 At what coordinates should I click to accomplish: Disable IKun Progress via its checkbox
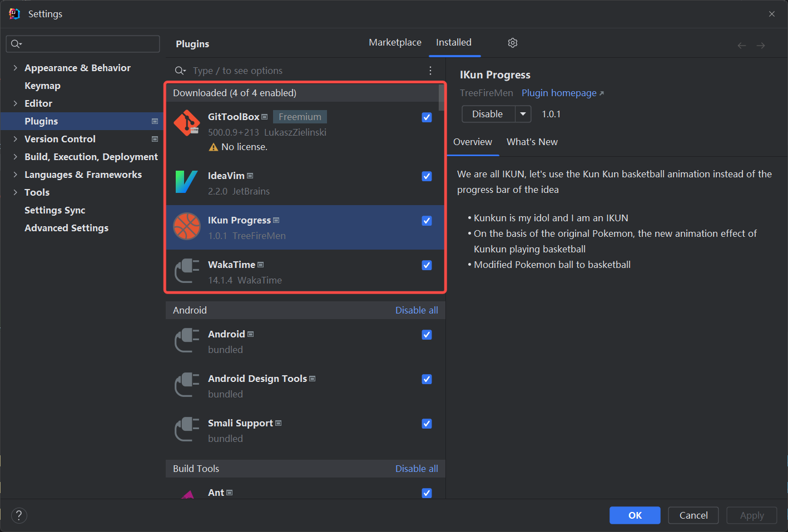tap(427, 221)
